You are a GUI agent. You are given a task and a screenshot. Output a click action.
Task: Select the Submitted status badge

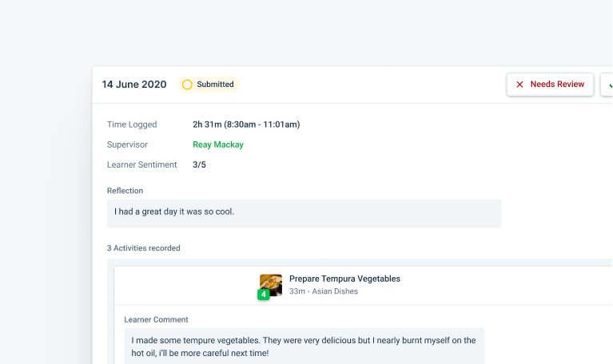pos(209,85)
